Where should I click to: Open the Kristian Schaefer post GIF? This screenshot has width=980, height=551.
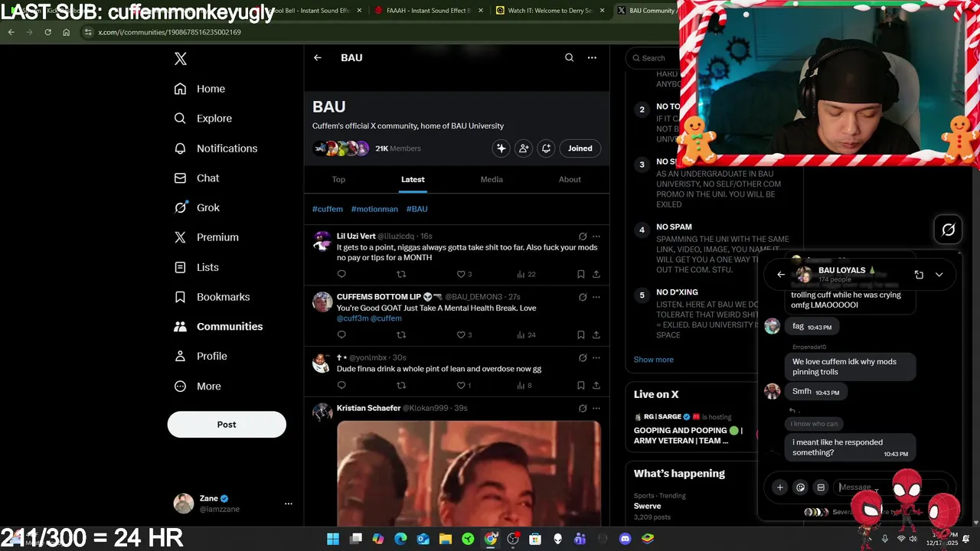[469, 473]
